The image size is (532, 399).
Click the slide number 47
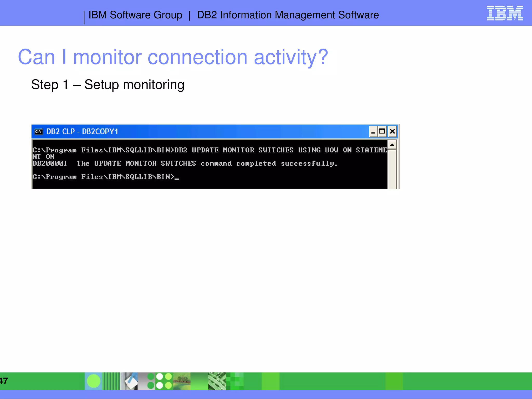click(x=4, y=381)
